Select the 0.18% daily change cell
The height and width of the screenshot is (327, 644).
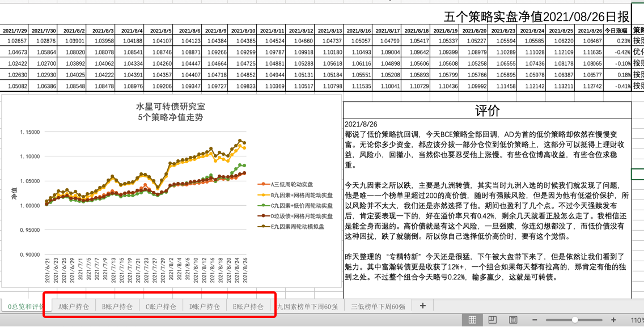617,75
